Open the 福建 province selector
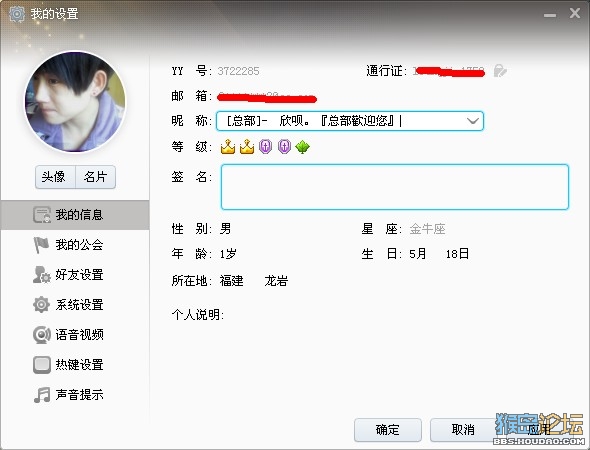Image resolution: width=590 pixels, height=450 pixels. (231, 281)
